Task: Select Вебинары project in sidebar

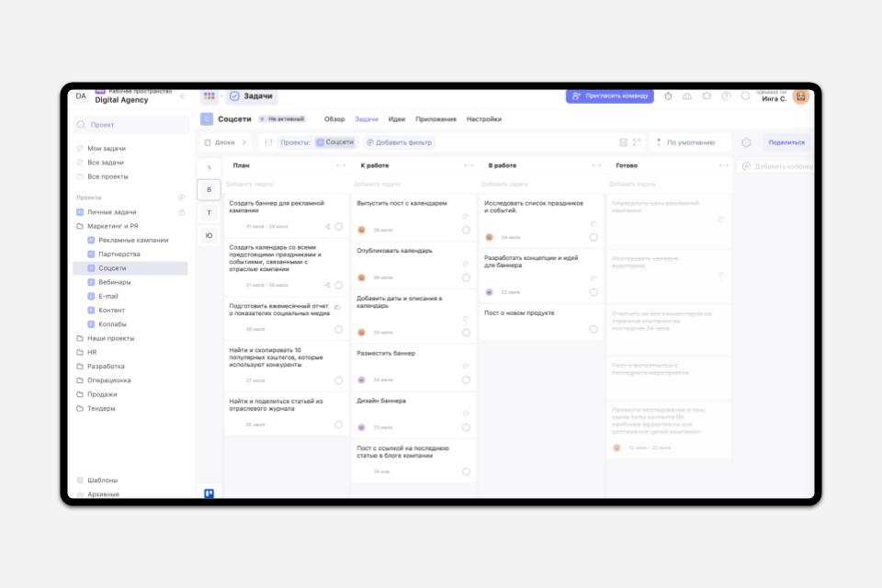Action: click(x=114, y=282)
